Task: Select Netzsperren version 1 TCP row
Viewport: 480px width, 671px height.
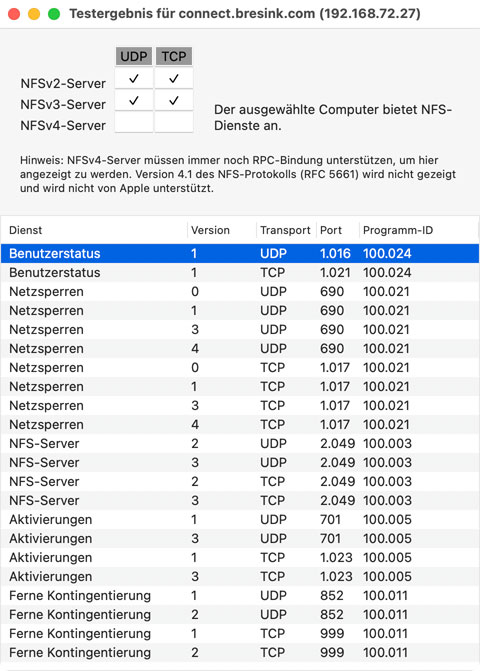Action: (240, 386)
